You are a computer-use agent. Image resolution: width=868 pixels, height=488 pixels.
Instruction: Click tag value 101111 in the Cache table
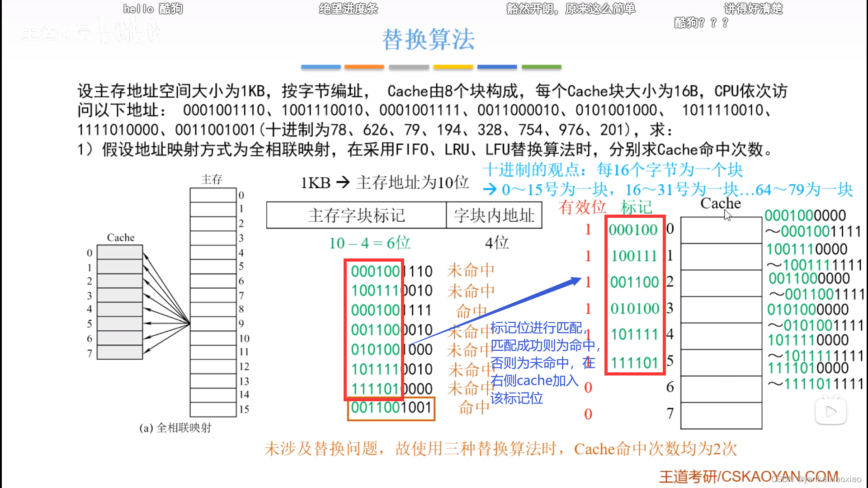click(x=634, y=335)
